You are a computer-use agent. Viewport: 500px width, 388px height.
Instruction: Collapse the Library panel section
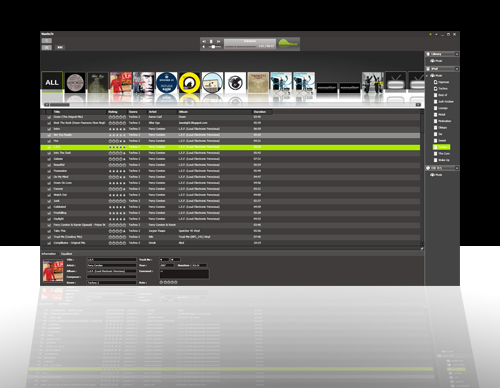pyautogui.click(x=457, y=54)
